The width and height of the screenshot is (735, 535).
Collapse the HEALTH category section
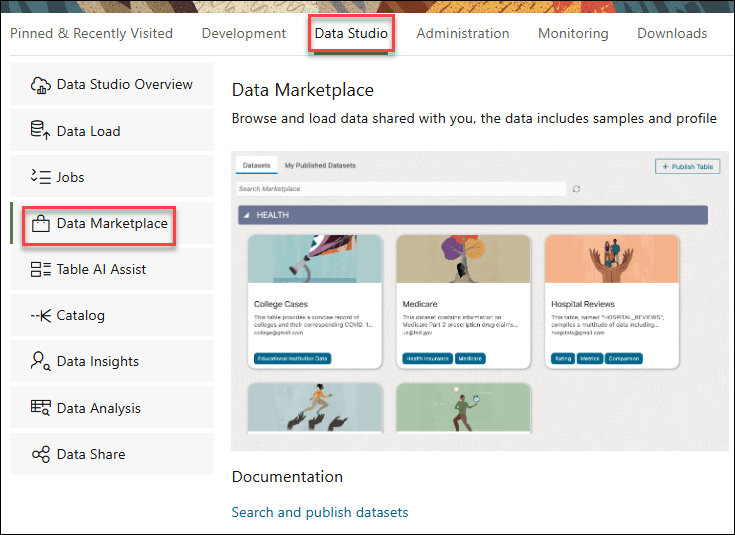click(247, 215)
